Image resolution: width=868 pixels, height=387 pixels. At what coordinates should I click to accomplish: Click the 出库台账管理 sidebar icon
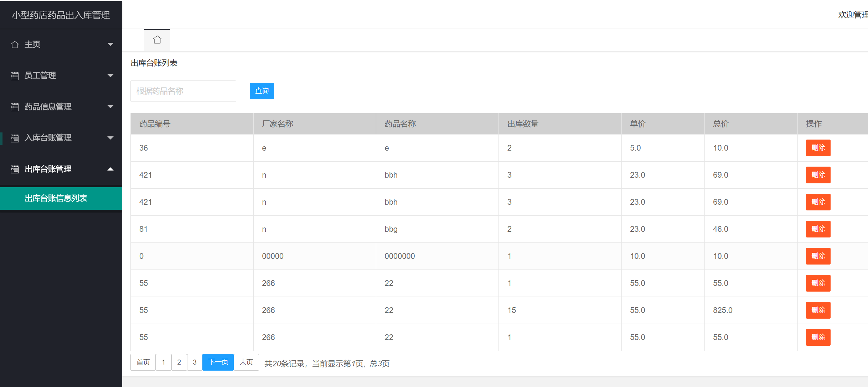[x=15, y=169]
